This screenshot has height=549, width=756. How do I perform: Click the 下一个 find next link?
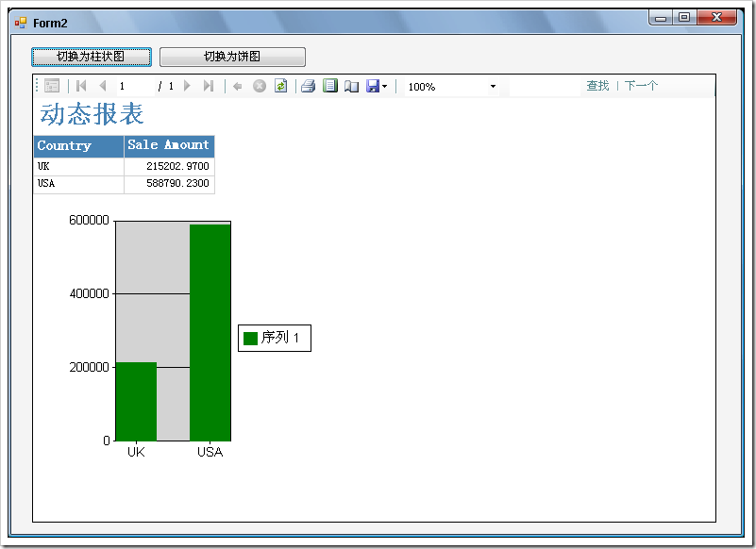pyautogui.click(x=641, y=85)
